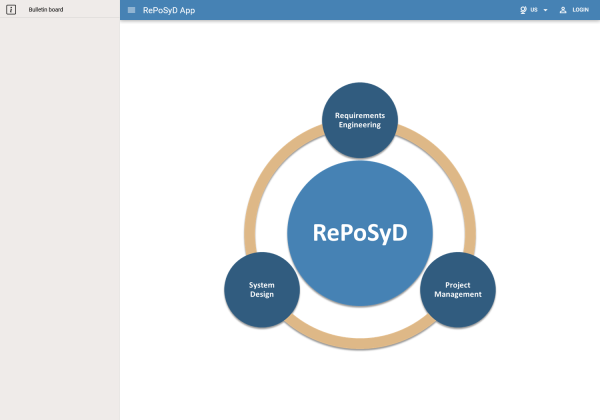
Task: Click the Requirements Engineering label text
Action: tap(360, 120)
